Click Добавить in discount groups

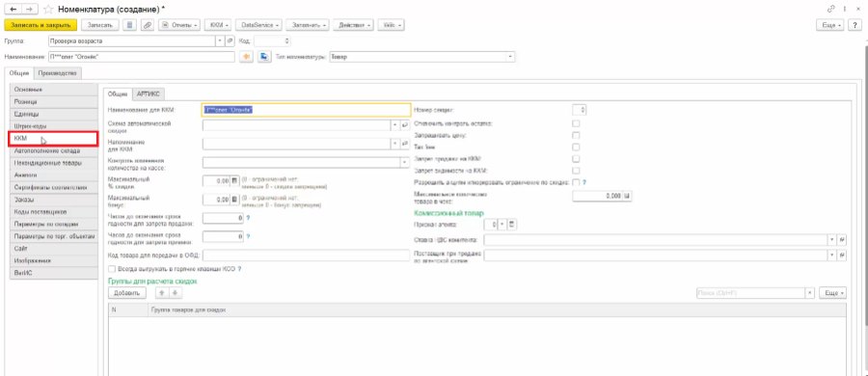(x=126, y=293)
